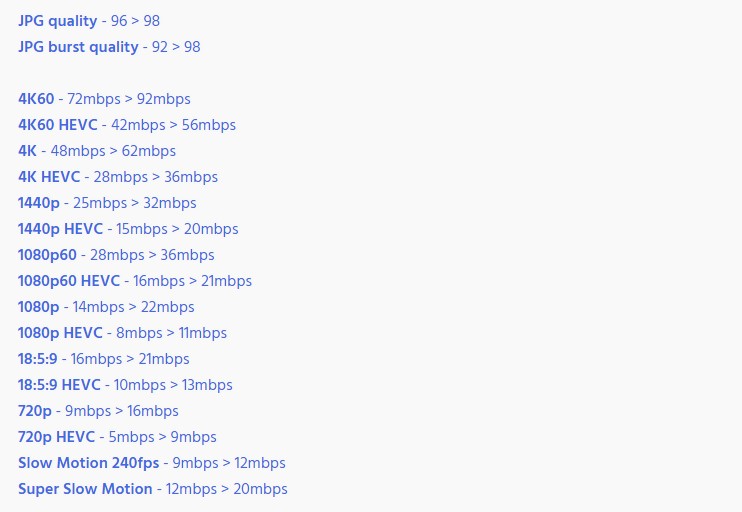
Task: Click the JPG quality label
Action: coord(57,21)
